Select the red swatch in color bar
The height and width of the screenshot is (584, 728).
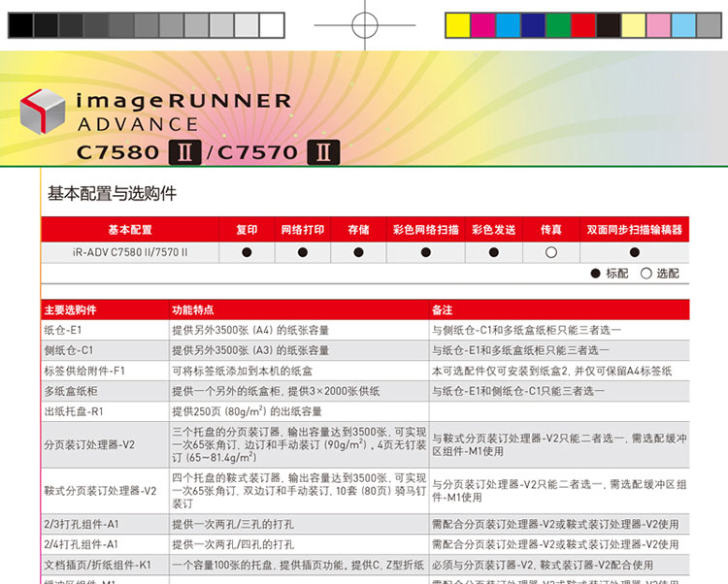click(583, 25)
